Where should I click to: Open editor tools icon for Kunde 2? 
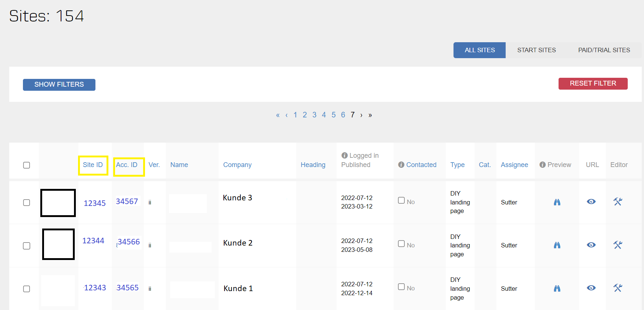pyautogui.click(x=618, y=245)
